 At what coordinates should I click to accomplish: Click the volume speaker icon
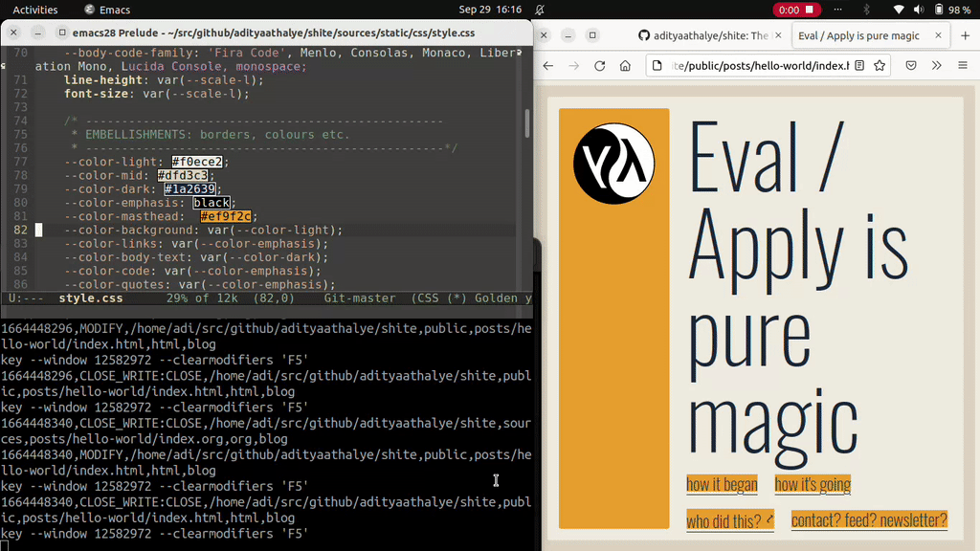[x=918, y=10]
